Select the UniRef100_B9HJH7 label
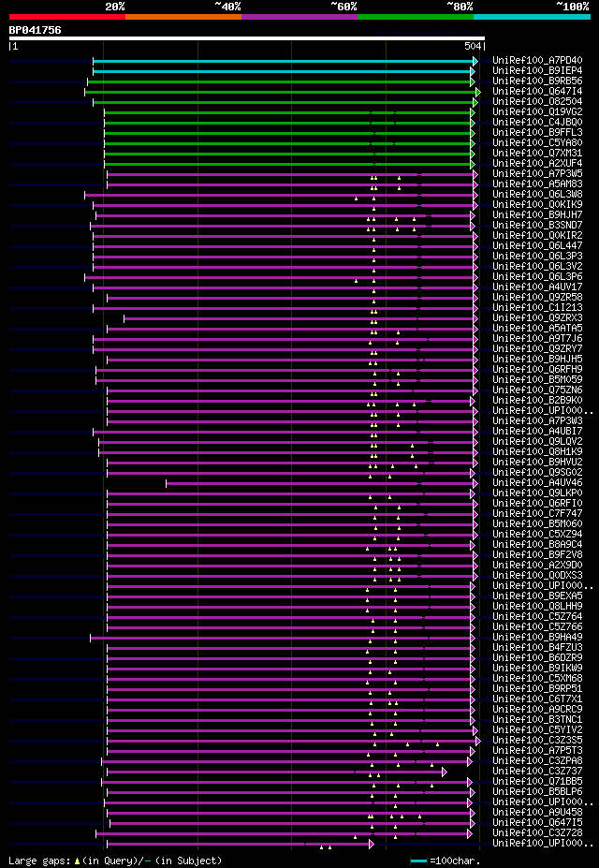Viewport: 599px width, 868px height. coord(537,215)
